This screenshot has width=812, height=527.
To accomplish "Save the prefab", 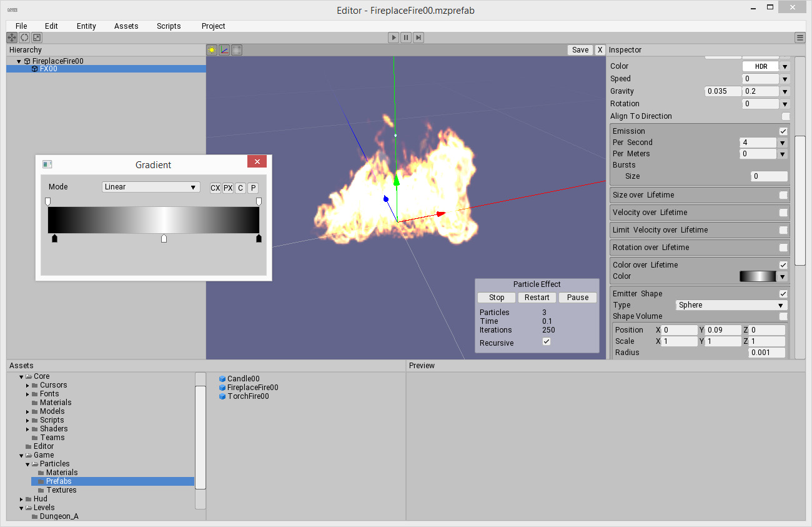I will click(x=580, y=50).
